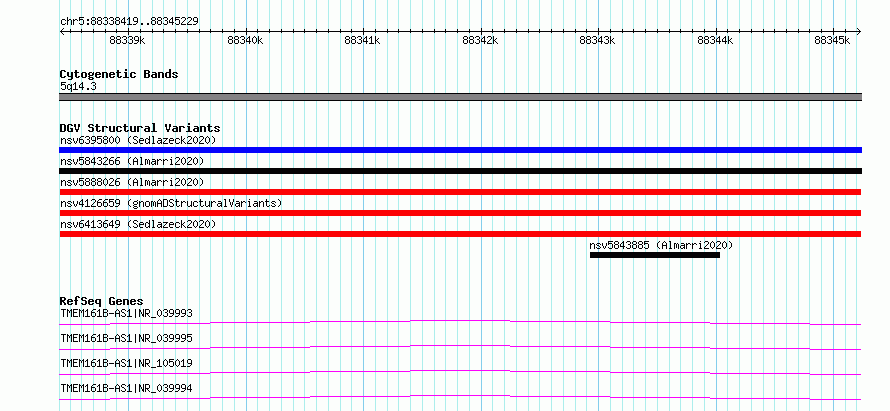
Task: Click the red nsv6413649 variant bar
Action: click(460, 234)
